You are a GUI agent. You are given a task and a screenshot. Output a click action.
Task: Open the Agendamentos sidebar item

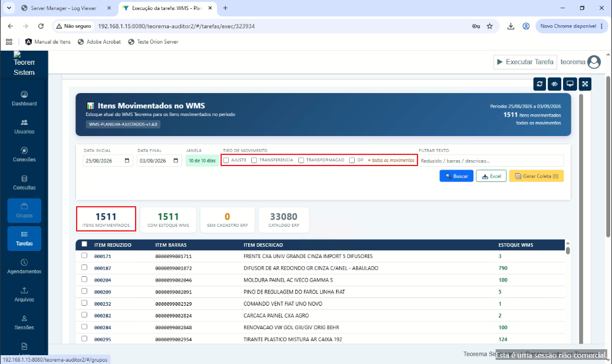pos(24,267)
